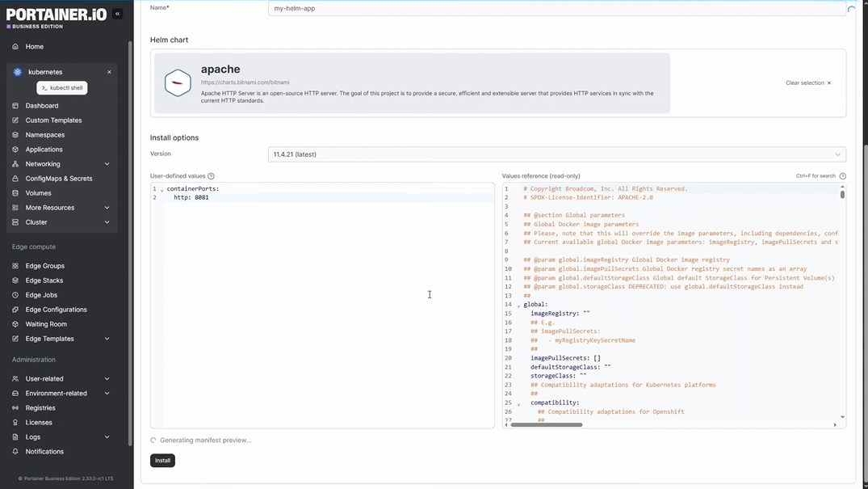This screenshot has height=489, width=868.
Task: Click the help icon next to User-defined values
Action: (x=212, y=176)
